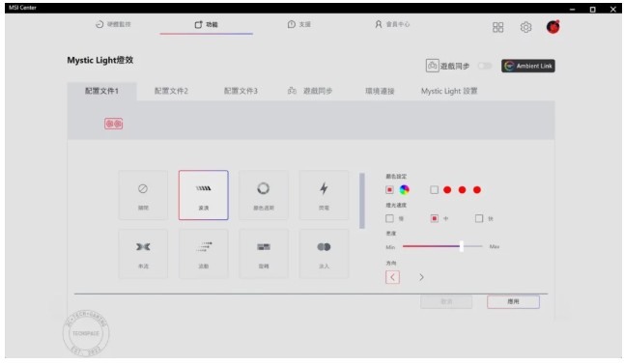
Task: Switch to profile tab 配置文件3
Action: point(241,91)
